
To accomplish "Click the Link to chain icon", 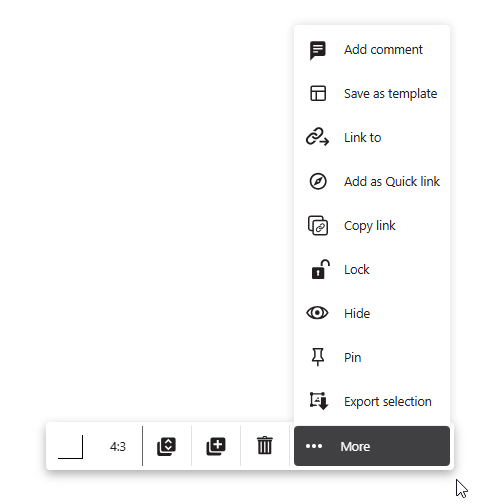I will [x=317, y=137].
